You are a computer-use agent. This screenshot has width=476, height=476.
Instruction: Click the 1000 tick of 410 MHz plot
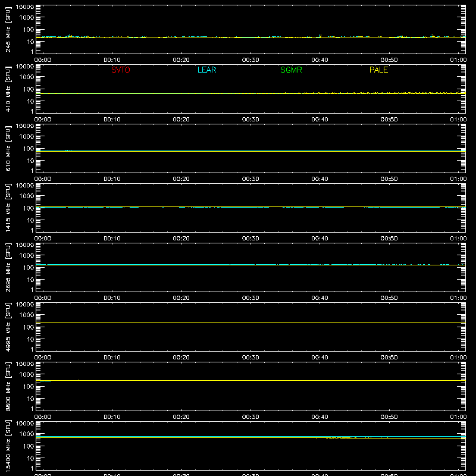pyautogui.click(x=27, y=77)
